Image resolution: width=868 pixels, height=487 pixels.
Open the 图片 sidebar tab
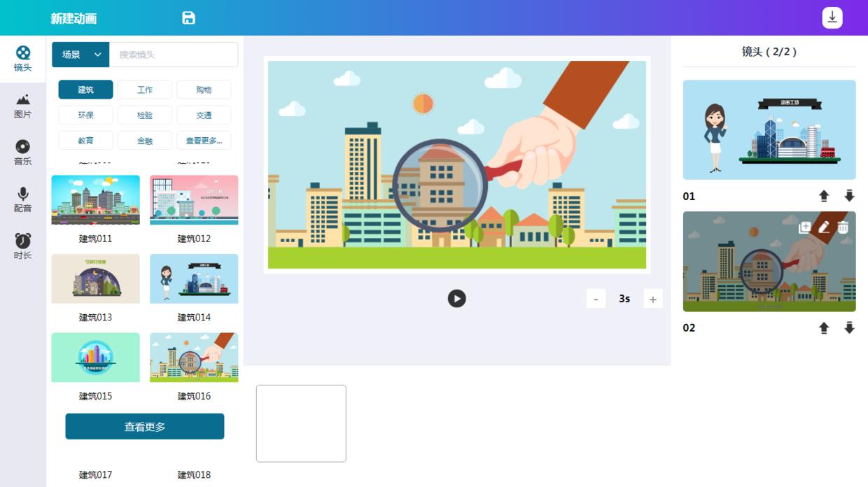[x=23, y=106]
